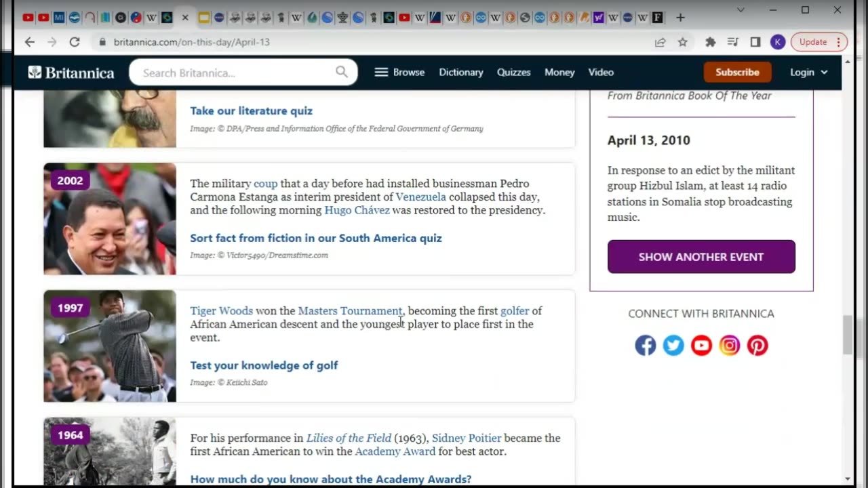Open the golfer link

(x=515, y=311)
